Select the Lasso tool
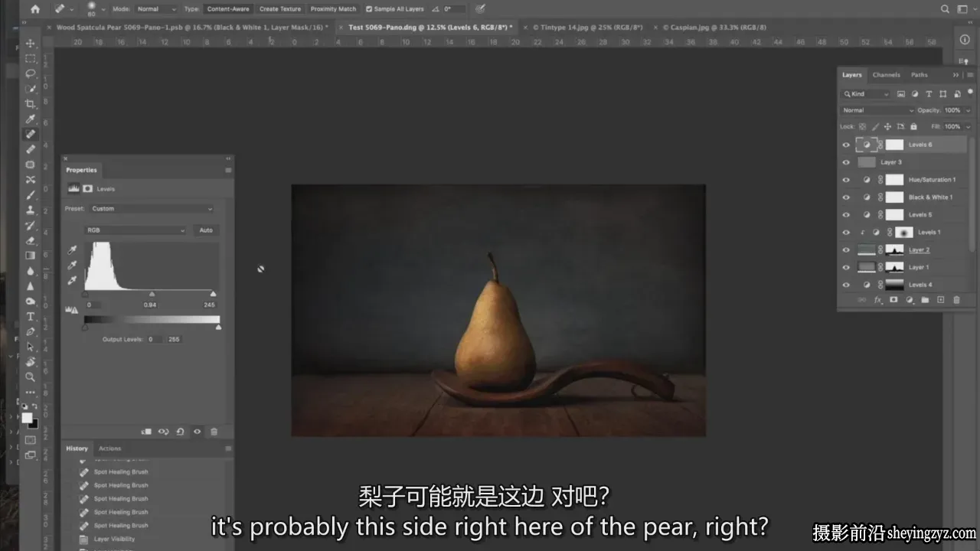Screen dimensions: 980x551 [x=31, y=73]
